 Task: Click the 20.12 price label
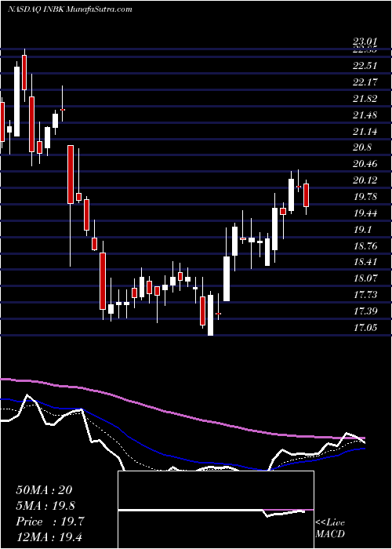click(365, 180)
